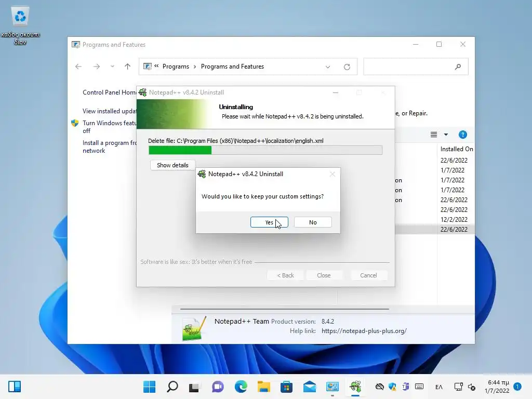The image size is (532, 399).
Task: Click No in the uninstall prompt
Action: [312, 222]
